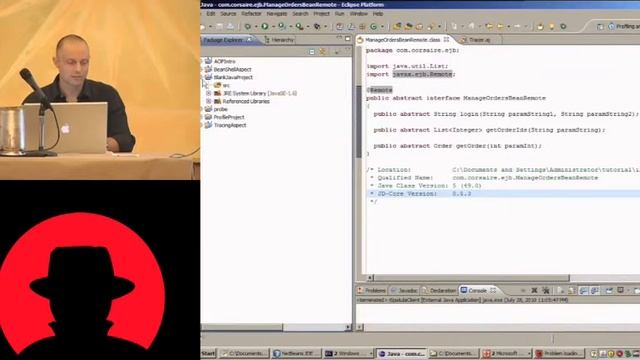Click the green Run button in toolbar
The height and width of the screenshot is (360, 640).
tap(265, 27)
